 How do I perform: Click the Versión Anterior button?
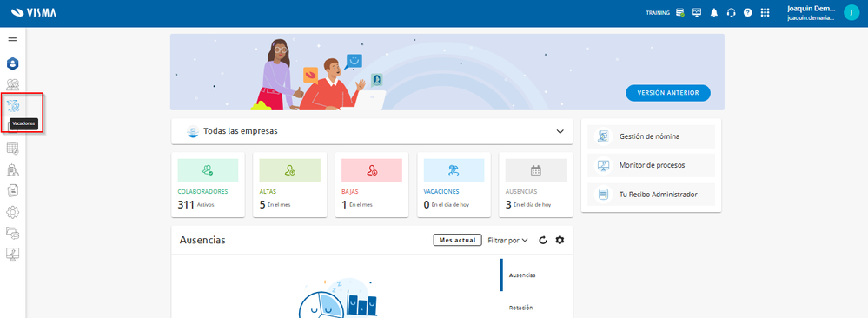[668, 93]
